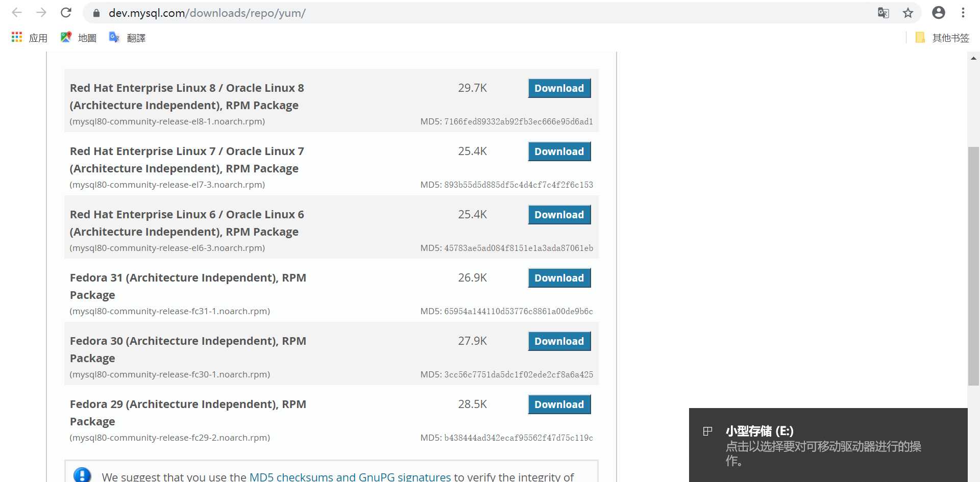980x482 pixels.
Task: Click the Fedora 29 package title
Action: 188,413
